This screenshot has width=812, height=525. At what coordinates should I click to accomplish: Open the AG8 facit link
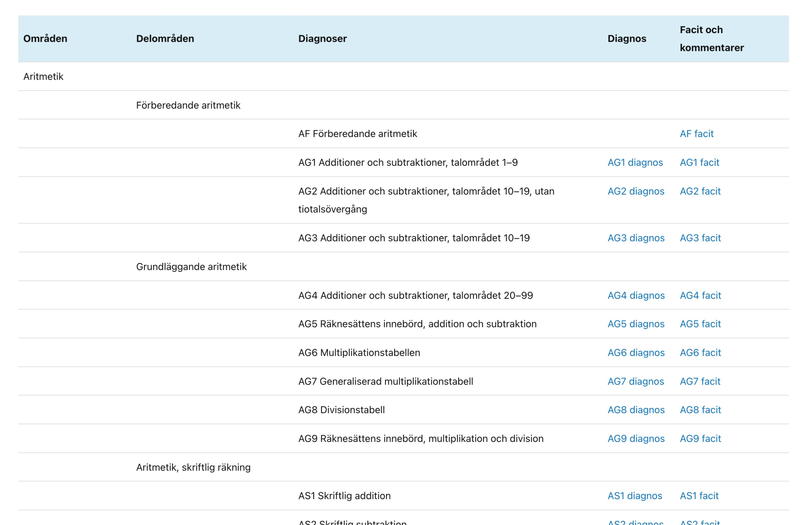pyautogui.click(x=700, y=409)
